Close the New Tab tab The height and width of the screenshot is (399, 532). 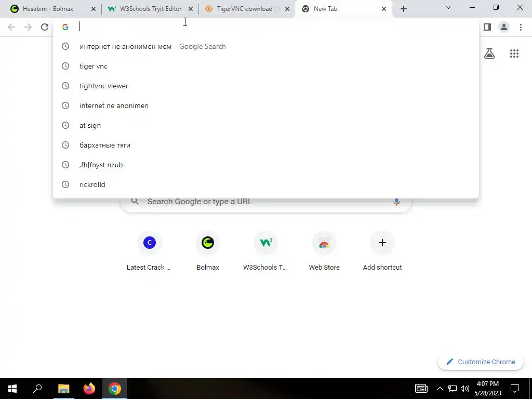(384, 9)
